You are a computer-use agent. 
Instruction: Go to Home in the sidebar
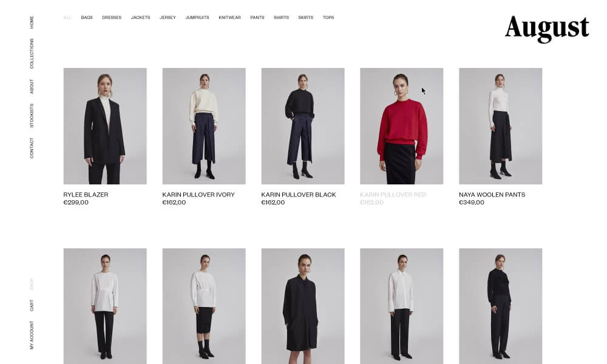[32, 22]
